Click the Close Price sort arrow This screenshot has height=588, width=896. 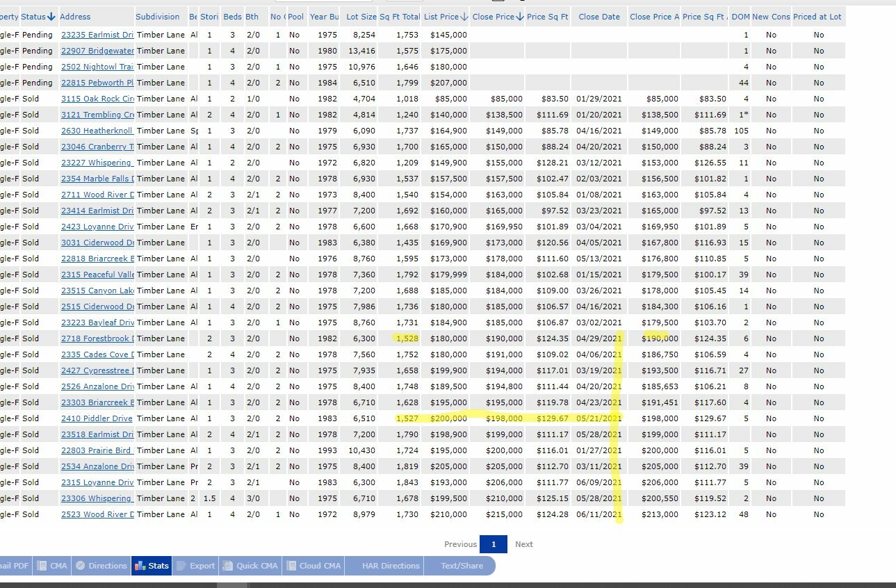[520, 17]
